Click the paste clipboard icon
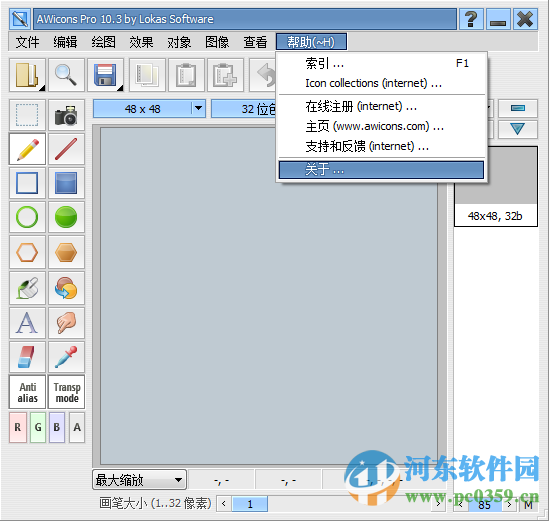This screenshot has width=549, height=521. (186, 75)
